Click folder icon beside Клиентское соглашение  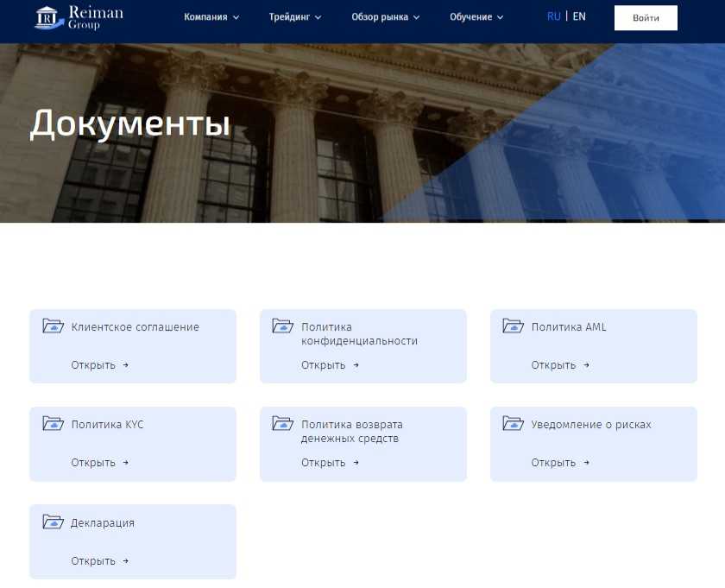click(54, 326)
